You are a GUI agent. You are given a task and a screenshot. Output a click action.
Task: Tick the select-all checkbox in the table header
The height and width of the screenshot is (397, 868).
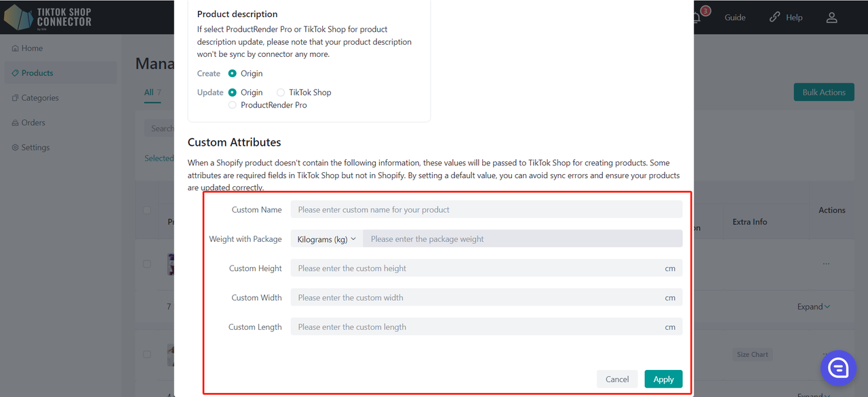point(146,211)
